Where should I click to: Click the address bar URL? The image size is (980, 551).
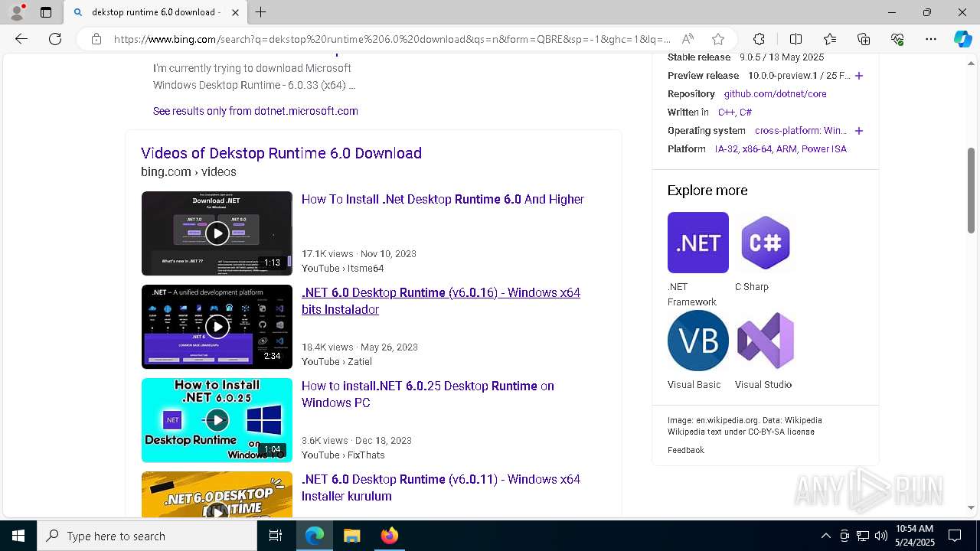pos(392,39)
